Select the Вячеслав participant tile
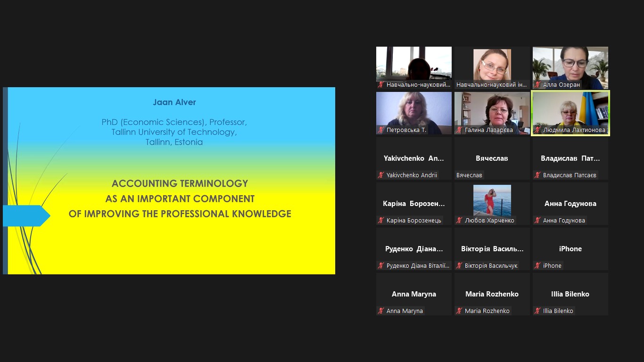 point(492,158)
